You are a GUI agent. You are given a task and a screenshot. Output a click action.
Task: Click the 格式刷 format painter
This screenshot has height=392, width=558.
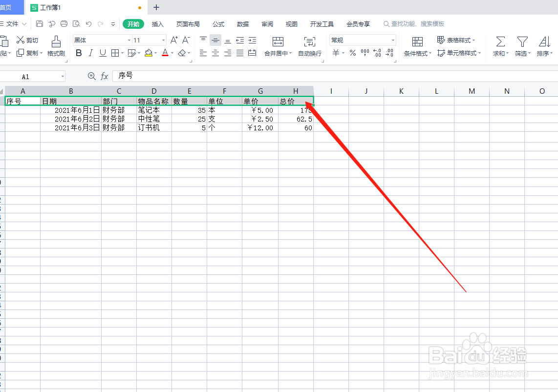[56, 46]
